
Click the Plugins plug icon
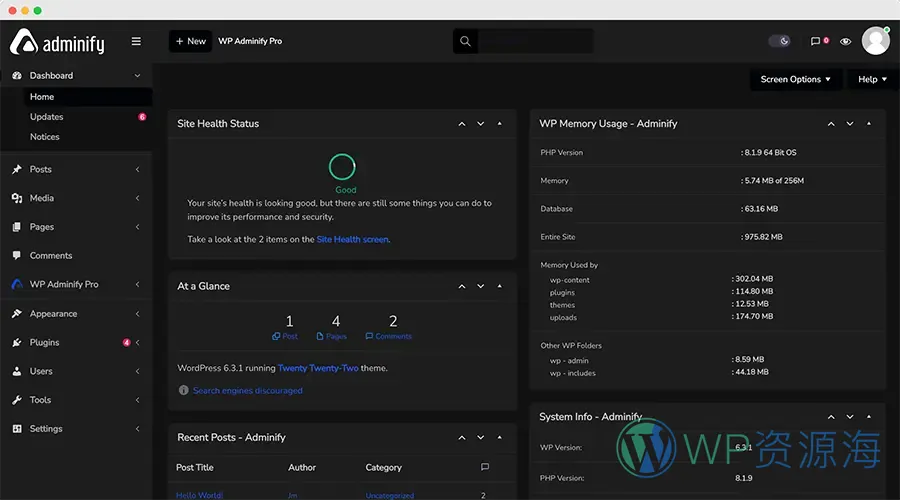pyautogui.click(x=17, y=342)
